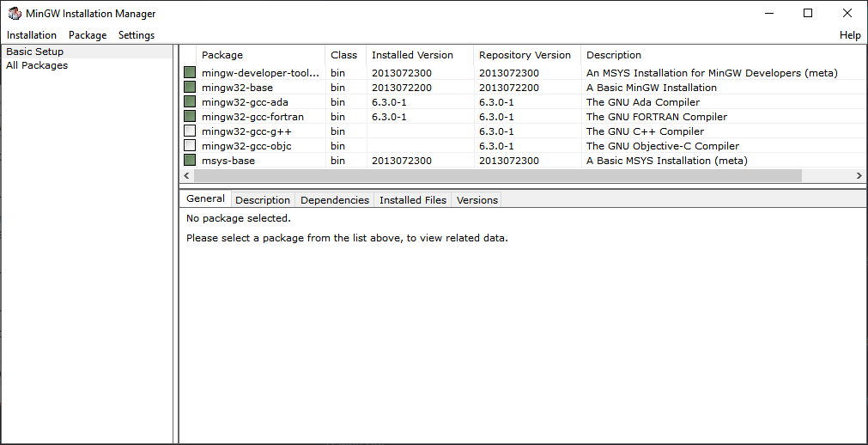This screenshot has width=868, height=445.
Task: Select Basic Setup in the left pane
Action: coord(35,52)
